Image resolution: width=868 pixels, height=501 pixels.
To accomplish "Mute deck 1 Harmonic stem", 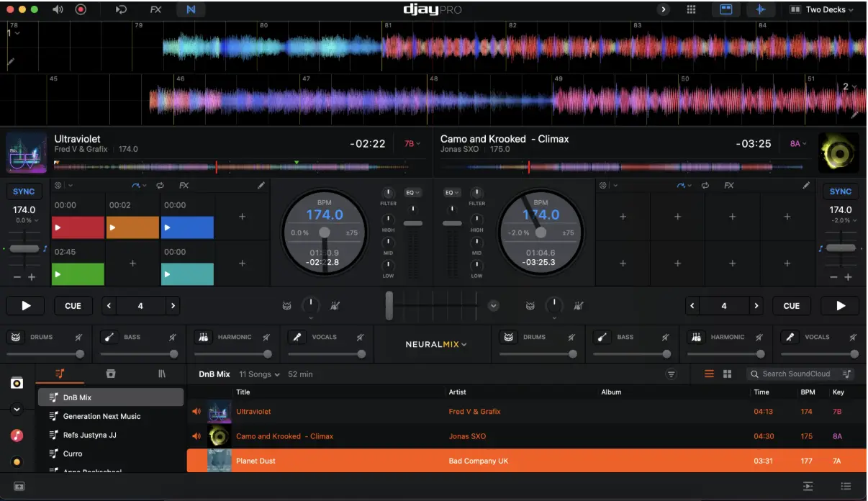I will coord(266,337).
